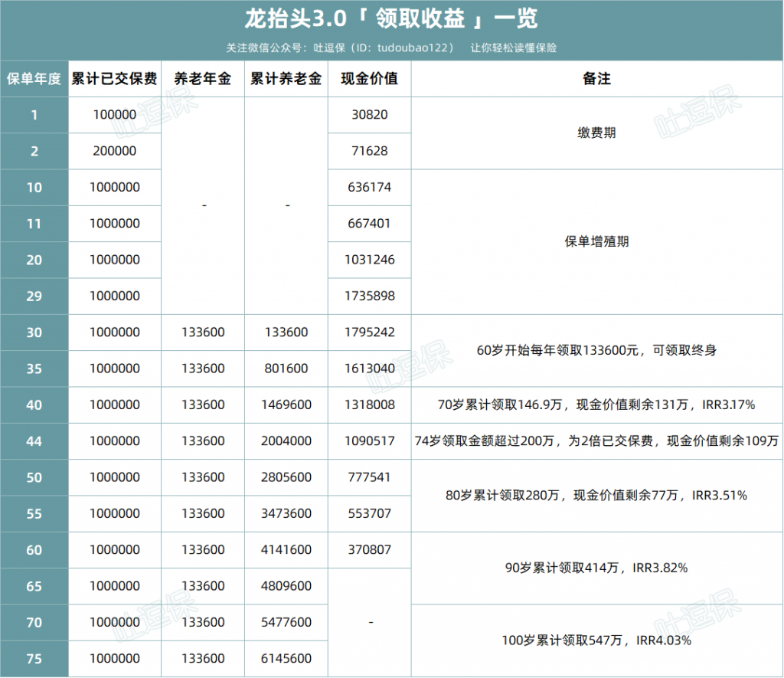Click cumulative pension value 4809600
The width and height of the screenshot is (784, 678).
pos(286,586)
